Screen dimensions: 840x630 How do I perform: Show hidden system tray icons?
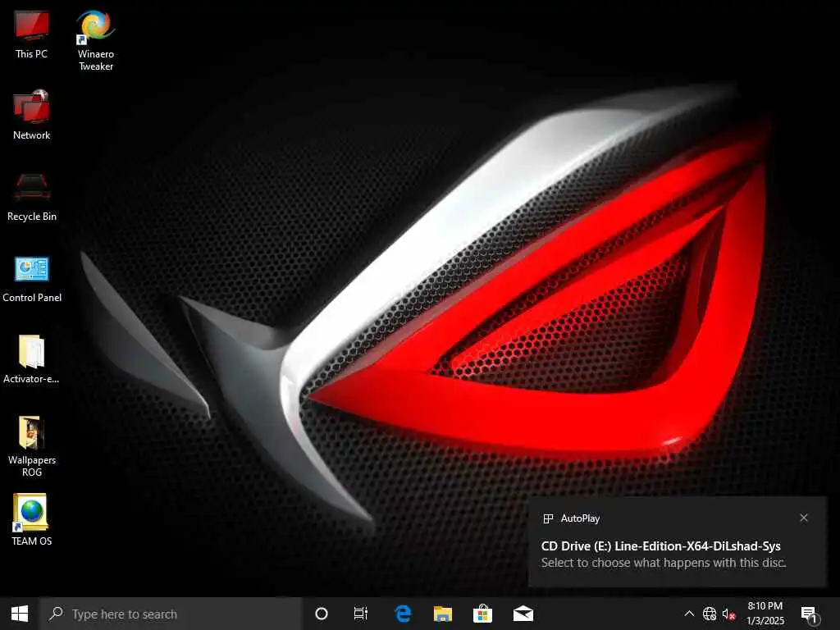pyautogui.click(x=689, y=614)
